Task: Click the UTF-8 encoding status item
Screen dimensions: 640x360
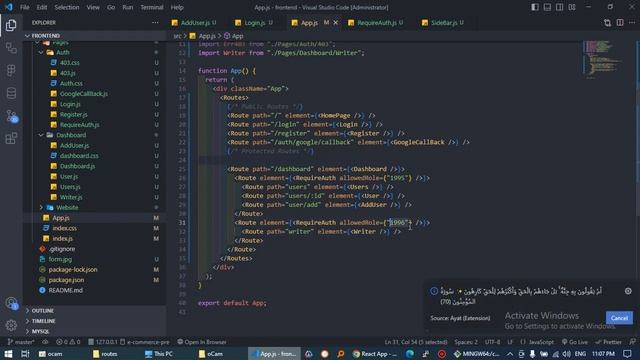Action: tap(492, 342)
